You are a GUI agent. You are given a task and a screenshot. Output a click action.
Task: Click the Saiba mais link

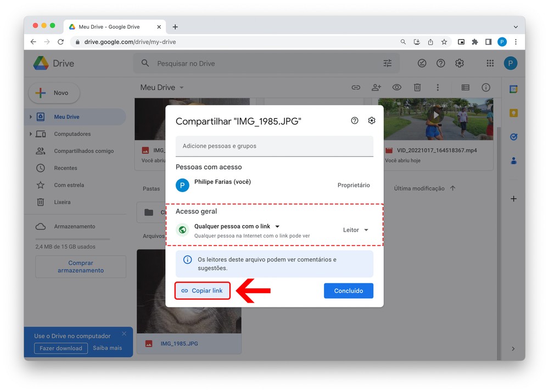point(108,348)
